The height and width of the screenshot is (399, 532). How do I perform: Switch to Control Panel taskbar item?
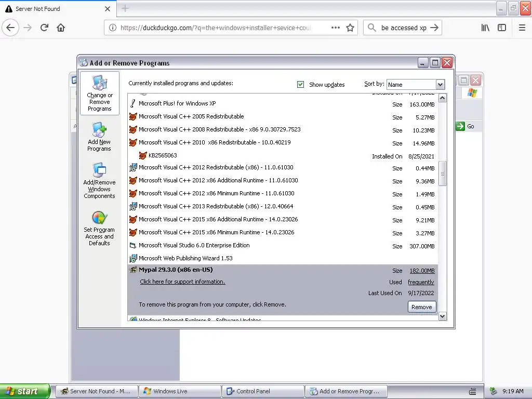click(263, 391)
